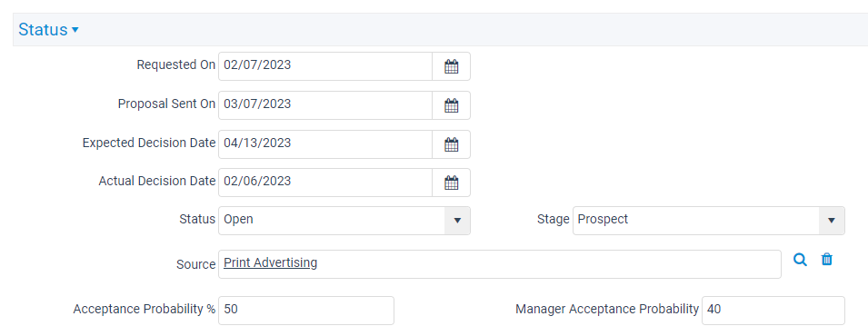
Task: Open the Print Advertising source link
Action: tap(270, 262)
